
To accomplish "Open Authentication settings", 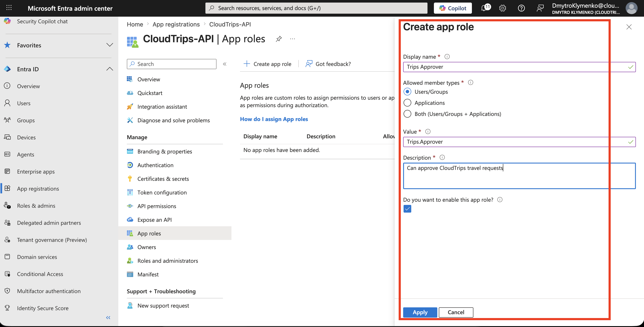I will 155,165.
